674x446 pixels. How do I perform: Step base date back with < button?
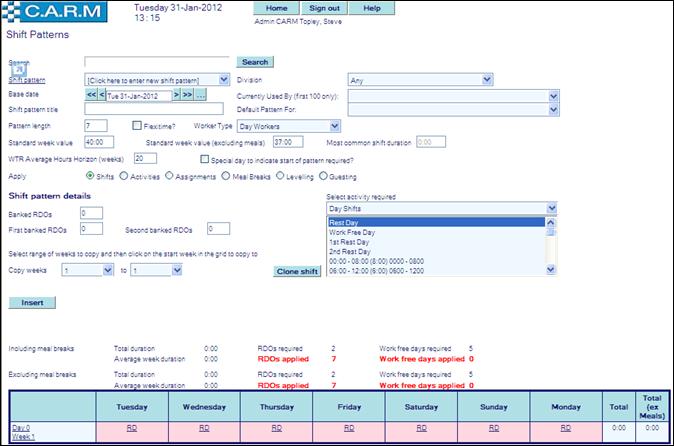pyautogui.click(x=101, y=94)
